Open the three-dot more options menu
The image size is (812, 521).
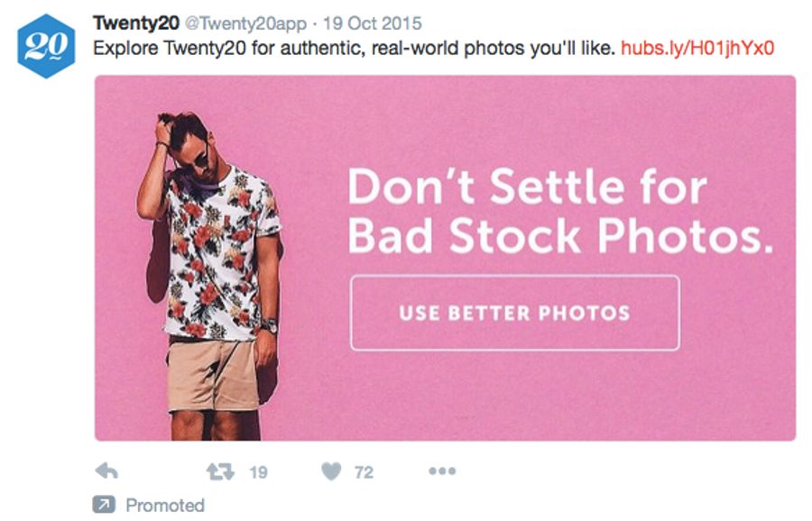(x=441, y=471)
